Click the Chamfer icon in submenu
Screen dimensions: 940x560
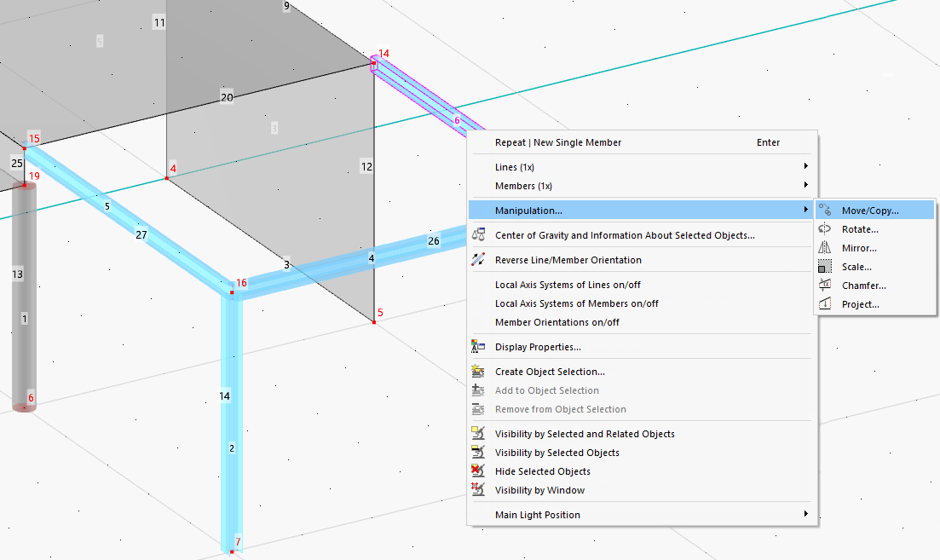tap(826, 285)
